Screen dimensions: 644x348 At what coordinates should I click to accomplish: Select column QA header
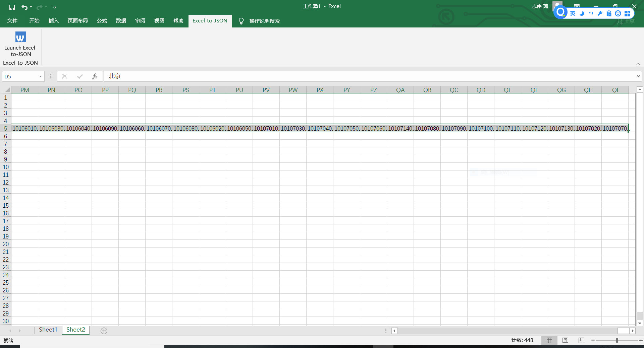click(400, 90)
